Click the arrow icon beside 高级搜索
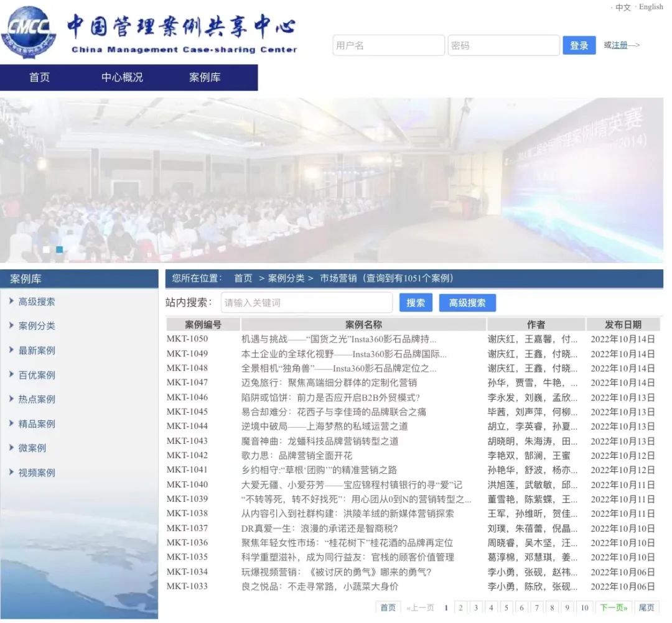672x623 pixels. pos(12,301)
